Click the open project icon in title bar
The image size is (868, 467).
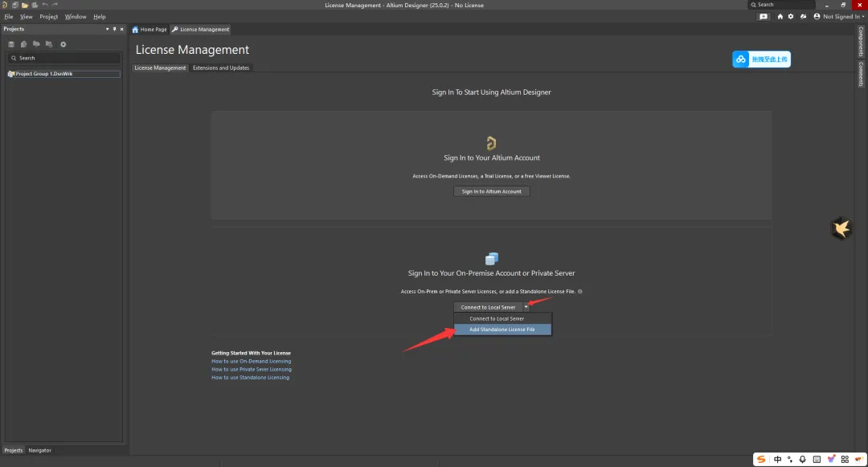(35, 5)
